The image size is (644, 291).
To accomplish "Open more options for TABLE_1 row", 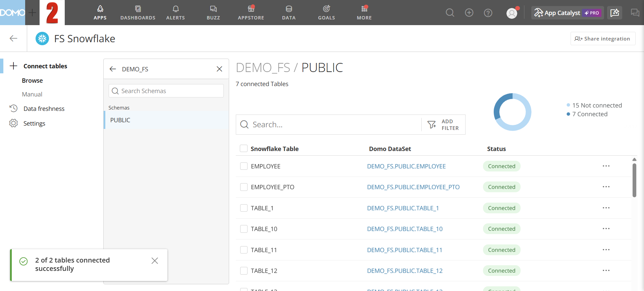I will pos(606,208).
